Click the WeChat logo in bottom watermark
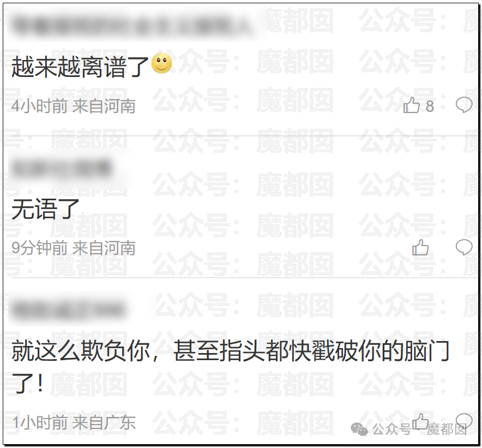This screenshot has width=482, height=448. click(359, 429)
